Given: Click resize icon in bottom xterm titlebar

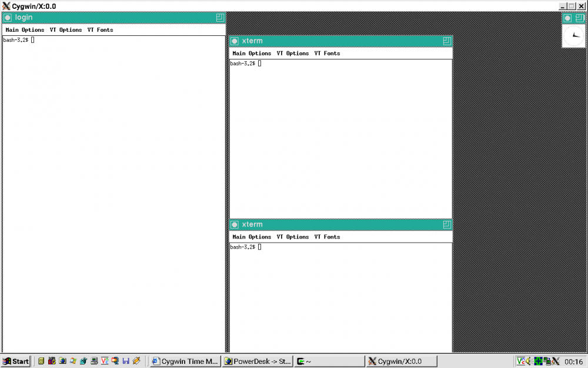Looking at the screenshot, I should pyautogui.click(x=447, y=225).
